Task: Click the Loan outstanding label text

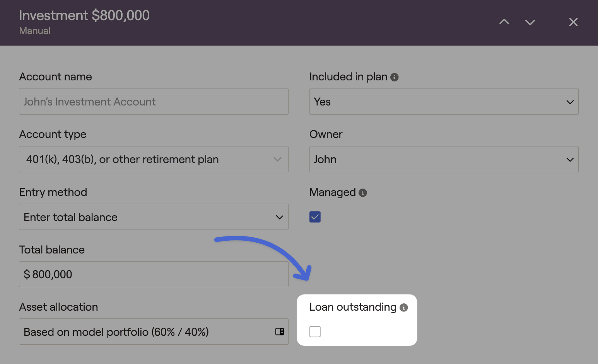Action: click(x=353, y=307)
